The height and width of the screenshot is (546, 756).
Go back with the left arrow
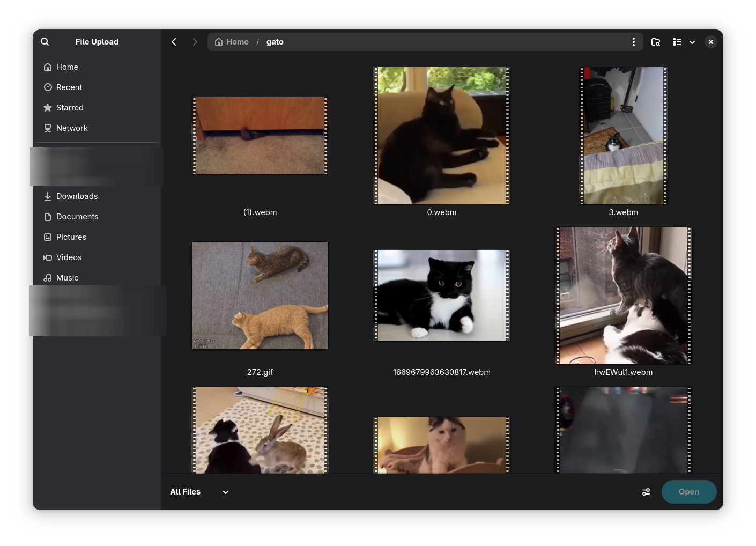[174, 42]
